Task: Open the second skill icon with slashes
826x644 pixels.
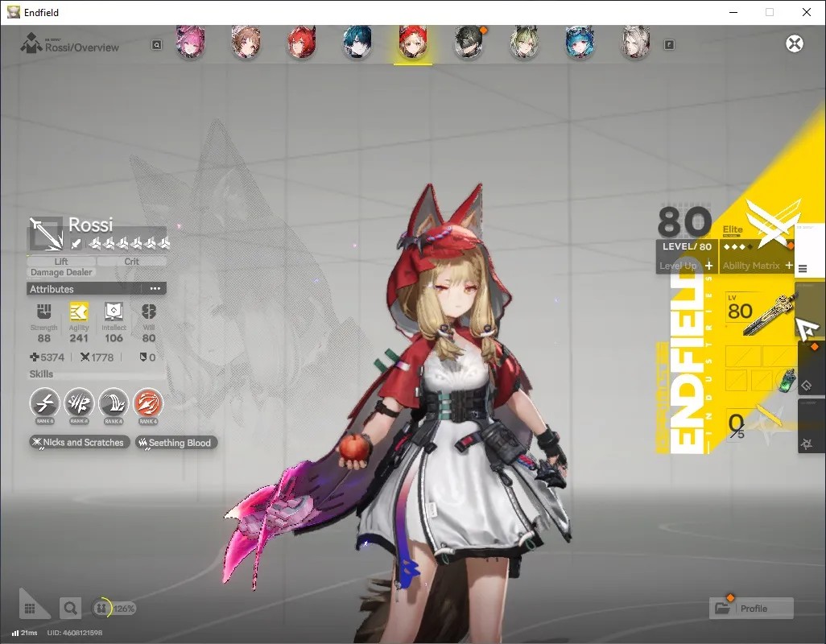Action: [x=79, y=403]
